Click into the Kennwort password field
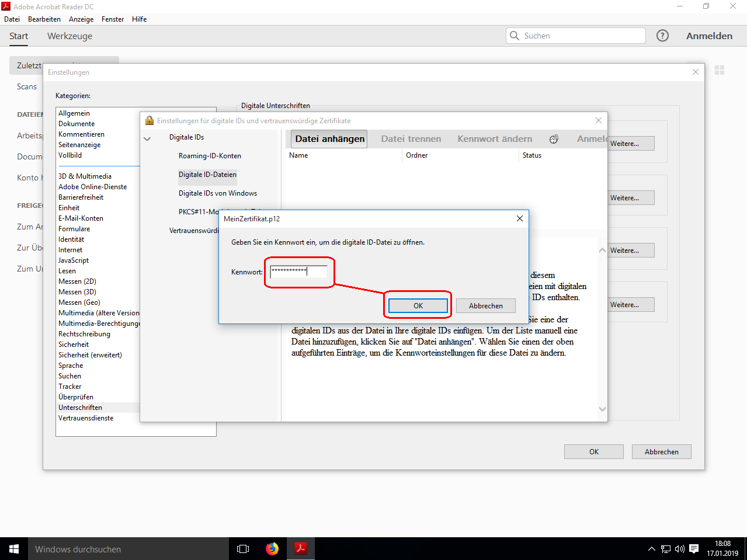The width and height of the screenshot is (747, 560). tap(298, 272)
